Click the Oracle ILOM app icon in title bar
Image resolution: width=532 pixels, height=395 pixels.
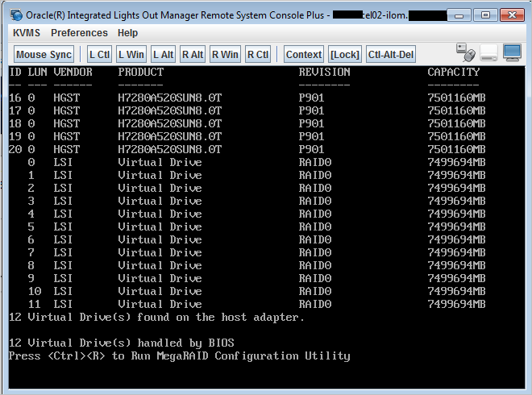[16, 15]
